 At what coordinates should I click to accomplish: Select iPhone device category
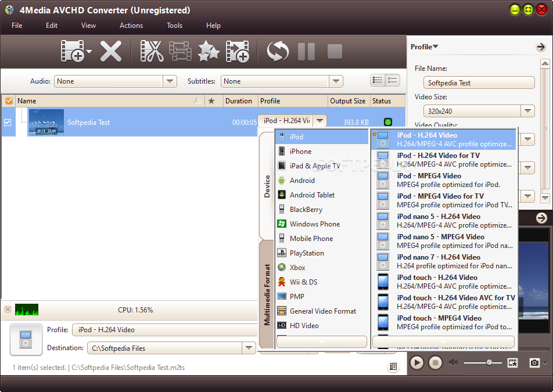(322, 151)
